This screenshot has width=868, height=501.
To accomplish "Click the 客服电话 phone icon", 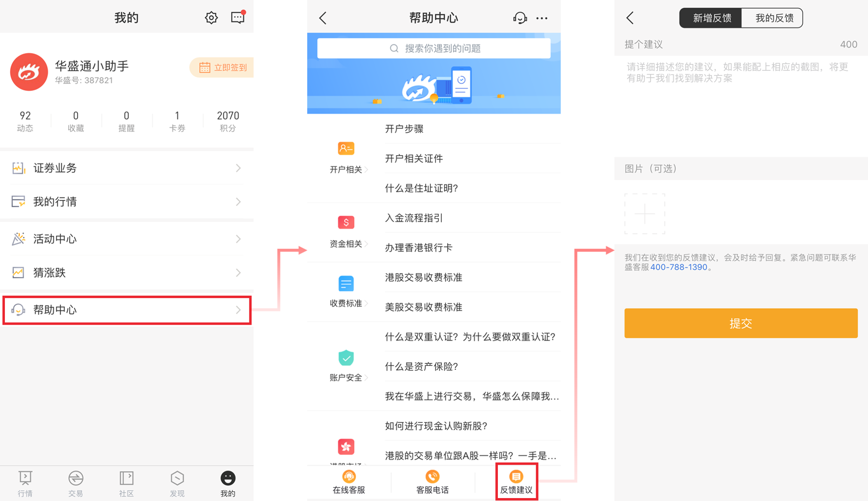I will pyautogui.click(x=433, y=476).
